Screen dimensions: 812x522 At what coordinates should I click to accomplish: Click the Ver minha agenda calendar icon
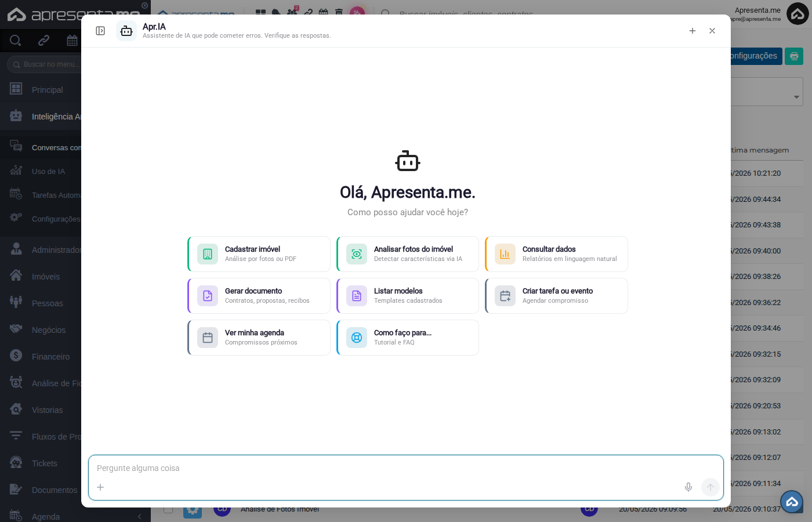pyautogui.click(x=208, y=338)
